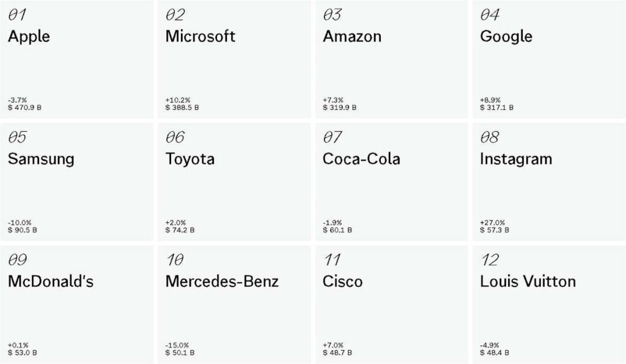
Task: Click the rank number 12 label
Action: tap(490, 260)
